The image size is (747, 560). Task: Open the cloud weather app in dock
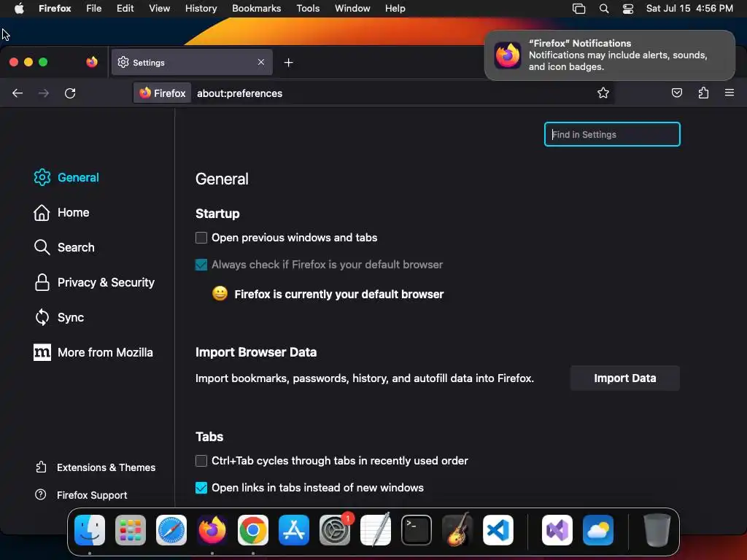(x=598, y=530)
